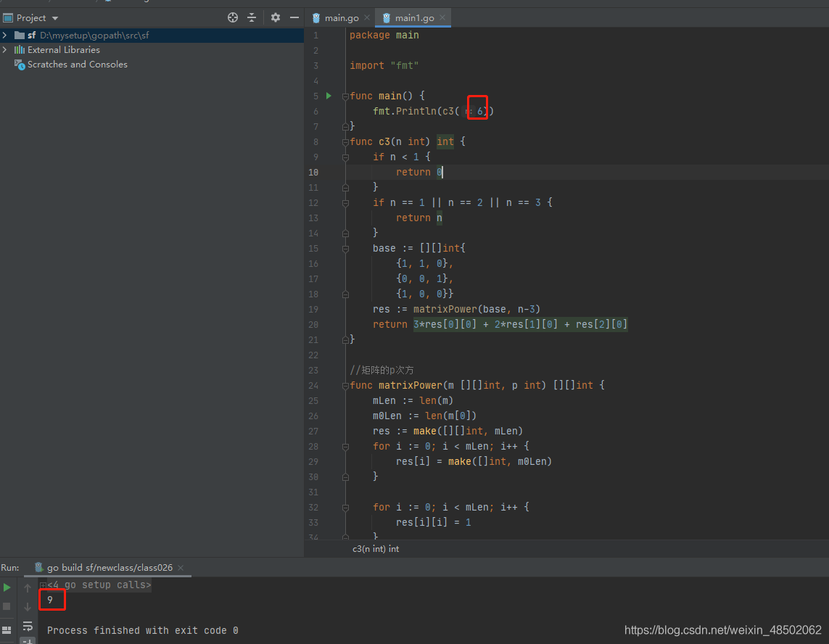
Task: Rerun program with green Run button
Action: [7, 587]
